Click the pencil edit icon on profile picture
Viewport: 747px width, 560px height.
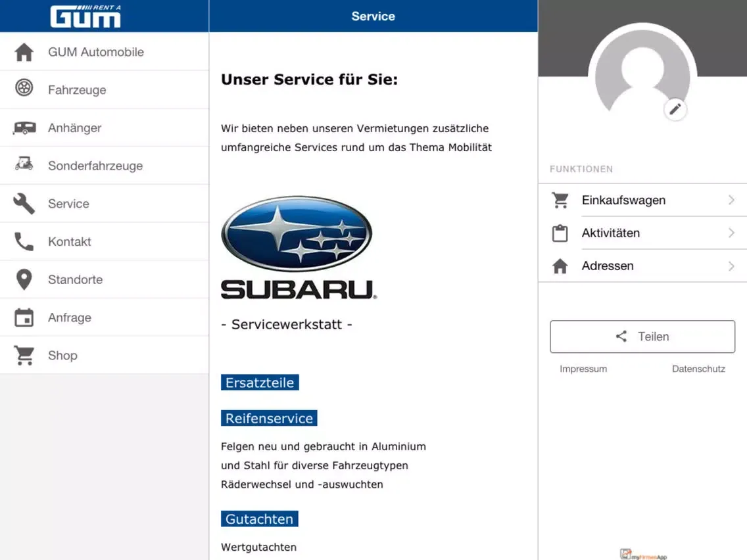[675, 110]
